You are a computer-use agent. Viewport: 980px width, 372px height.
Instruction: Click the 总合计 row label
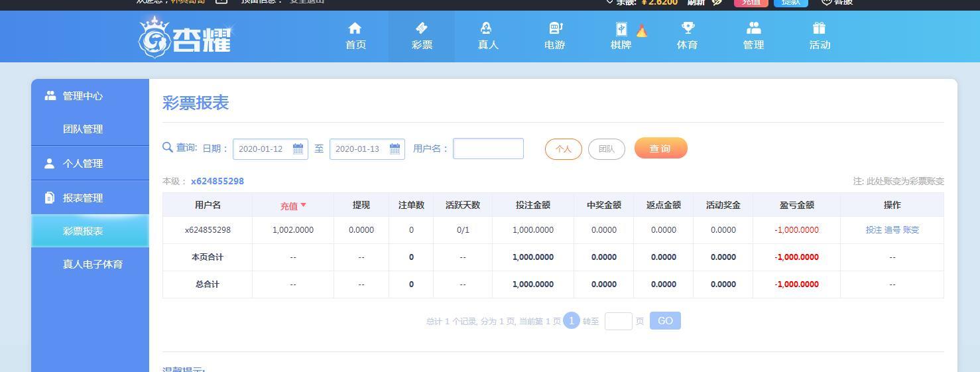click(x=208, y=284)
